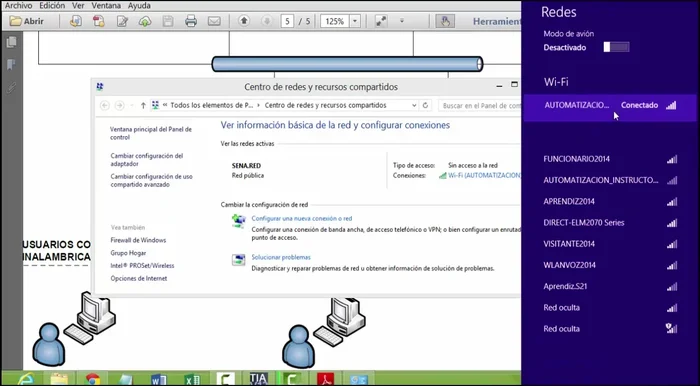
Task: Click the Buscar en el Panel search box
Action: click(479, 105)
